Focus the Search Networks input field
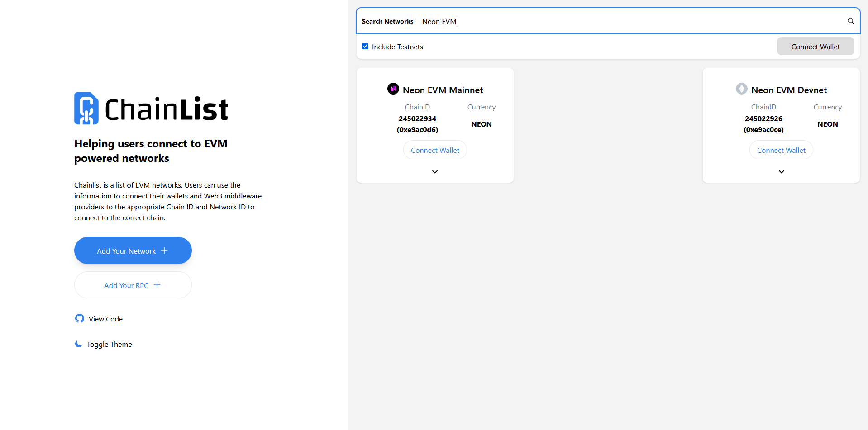Image resolution: width=868 pixels, height=430 pixels. [x=608, y=21]
